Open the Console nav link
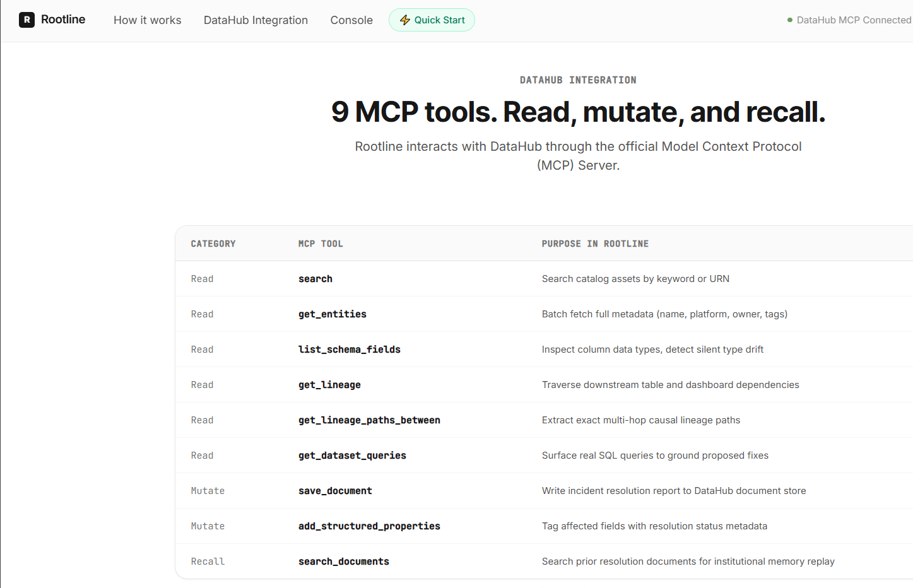This screenshot has height=588, width=913. tap(351, 20)
